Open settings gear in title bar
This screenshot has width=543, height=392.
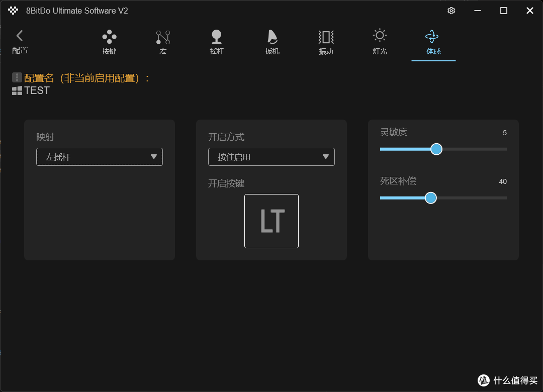(451, 11)
